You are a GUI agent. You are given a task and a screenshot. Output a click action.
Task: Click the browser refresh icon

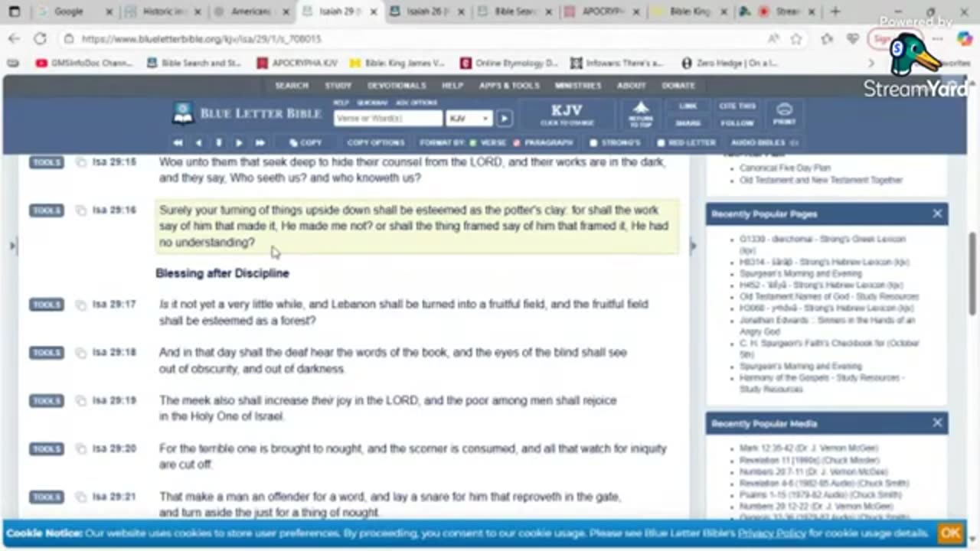pyautogui.click(x=40, y=38)
